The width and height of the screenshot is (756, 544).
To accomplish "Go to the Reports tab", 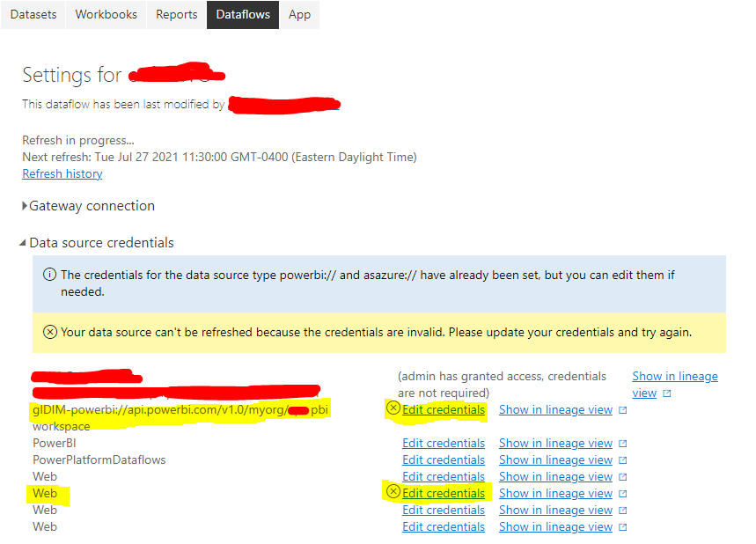I will [177, 14].
